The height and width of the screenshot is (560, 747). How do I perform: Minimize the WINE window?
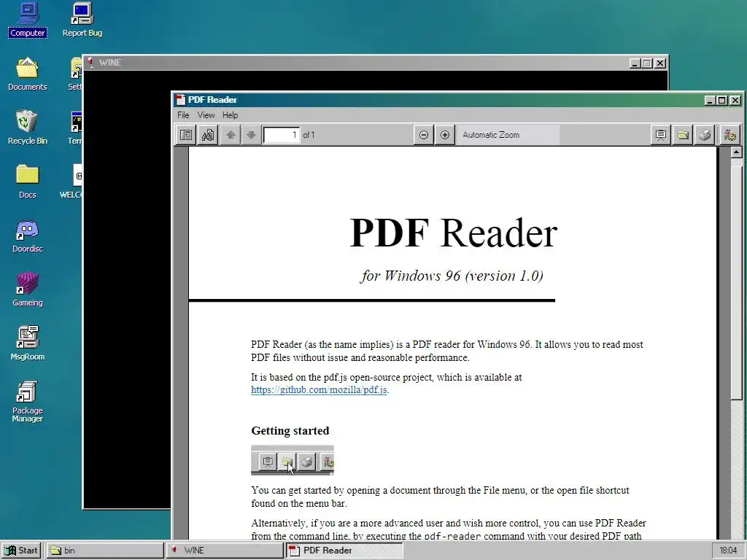[635, 63]
